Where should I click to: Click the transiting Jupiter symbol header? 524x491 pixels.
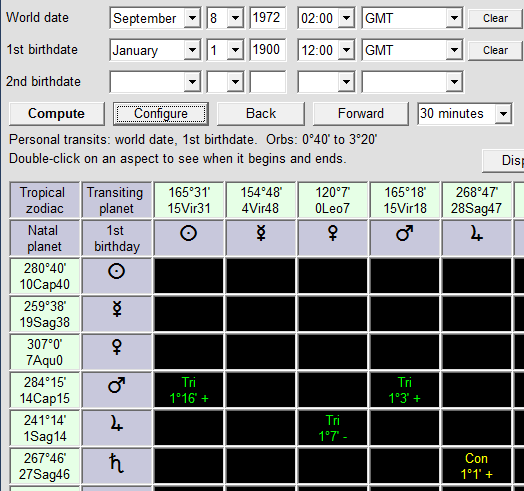477,238
